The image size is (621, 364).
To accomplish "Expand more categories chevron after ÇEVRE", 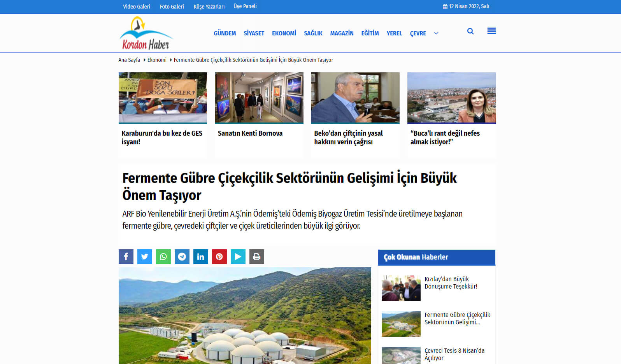I will point(436,33).
